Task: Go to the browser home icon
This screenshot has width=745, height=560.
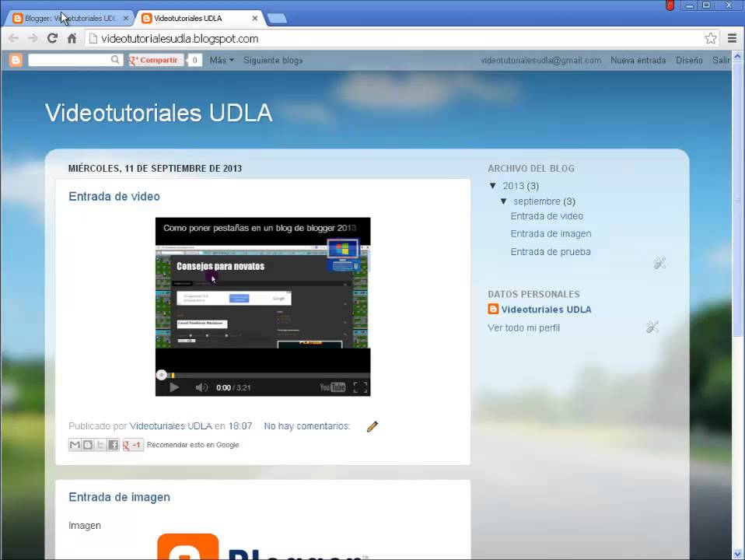Action: pos(72,39)
